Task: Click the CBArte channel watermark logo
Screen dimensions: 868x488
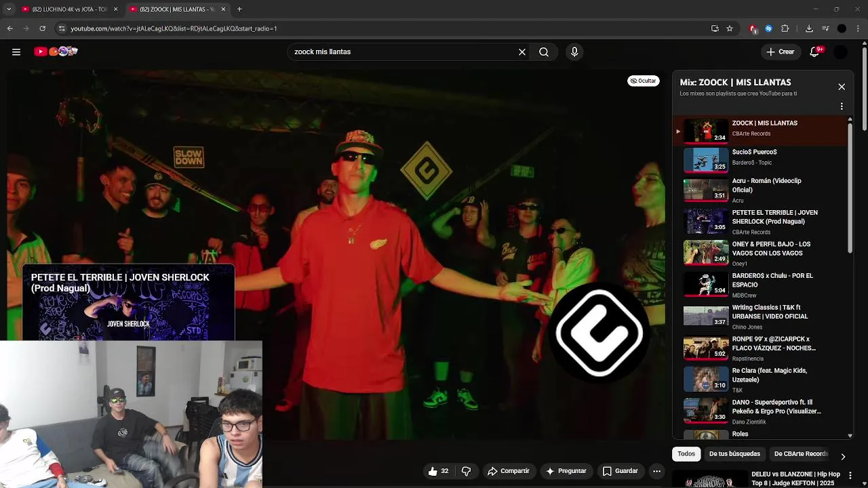Action: point(599,333)
